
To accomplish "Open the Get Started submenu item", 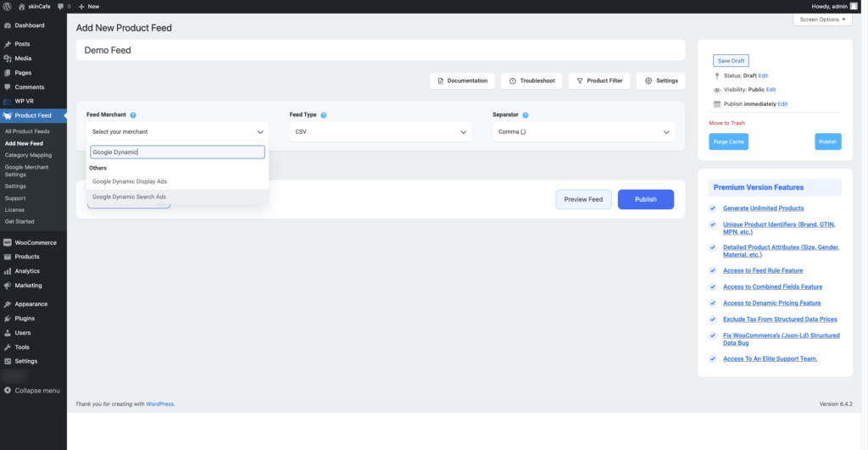I will click(x=19, y=221).
